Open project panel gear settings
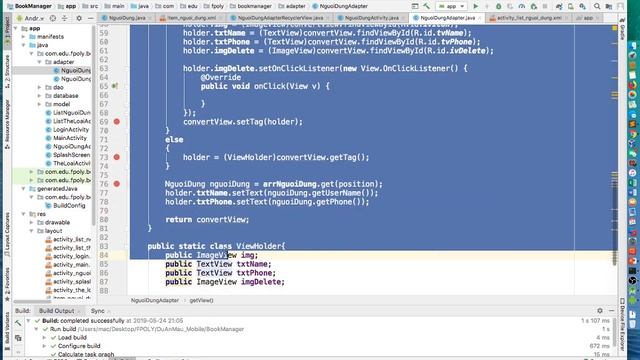 click(79, 18)
